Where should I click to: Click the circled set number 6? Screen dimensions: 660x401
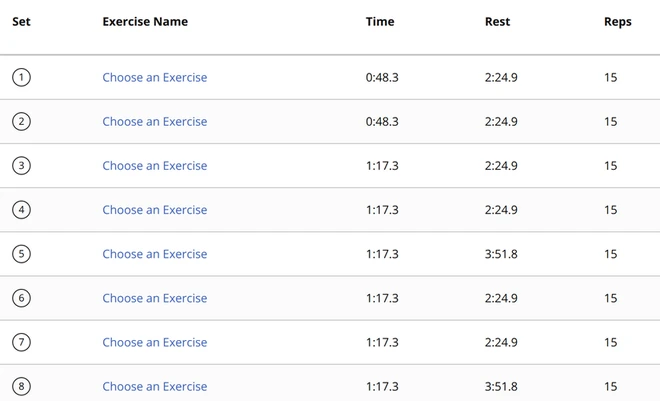pyautogui.click(x=21, y=298)
